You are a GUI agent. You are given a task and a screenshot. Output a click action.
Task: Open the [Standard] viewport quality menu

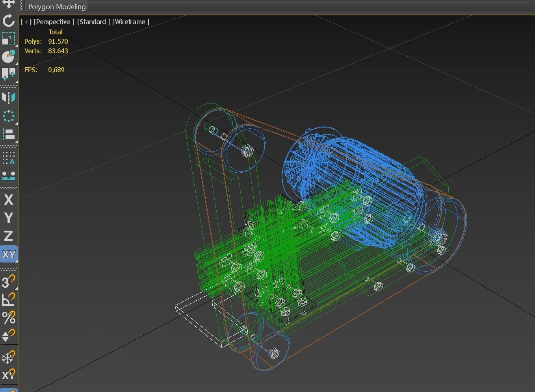coord(93,22)
